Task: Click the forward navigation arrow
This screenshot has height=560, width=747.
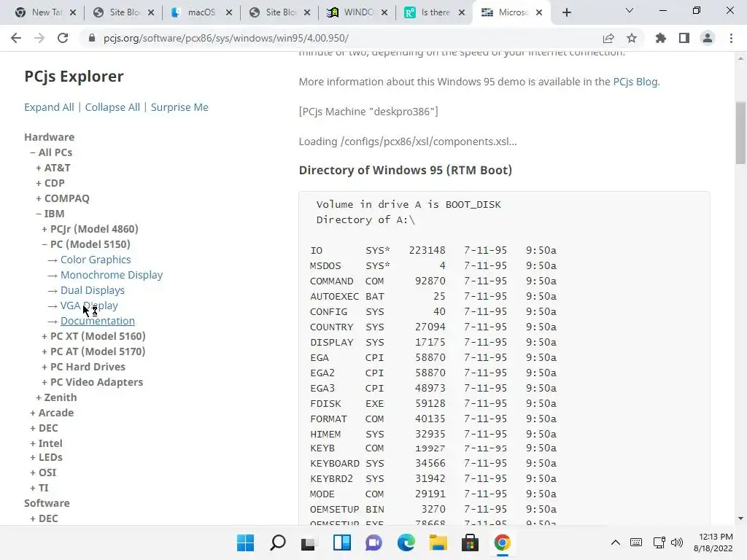Action: coord(39,38)
